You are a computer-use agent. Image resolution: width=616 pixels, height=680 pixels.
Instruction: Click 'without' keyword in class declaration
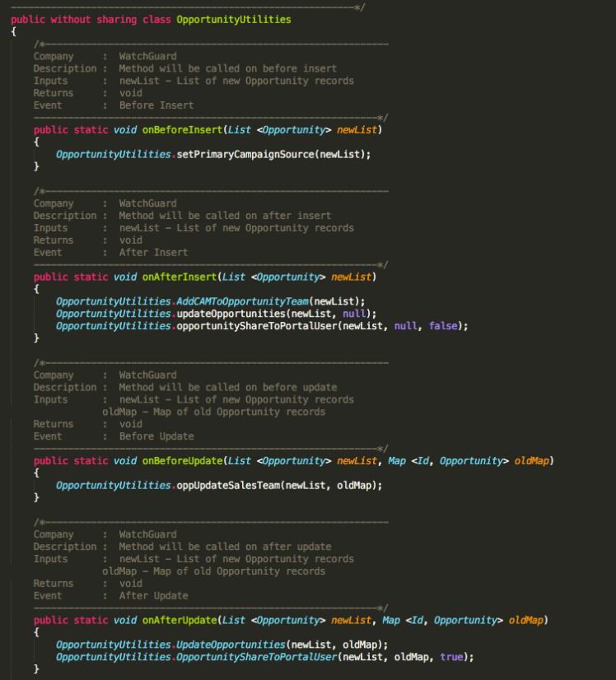click(71, 19)
